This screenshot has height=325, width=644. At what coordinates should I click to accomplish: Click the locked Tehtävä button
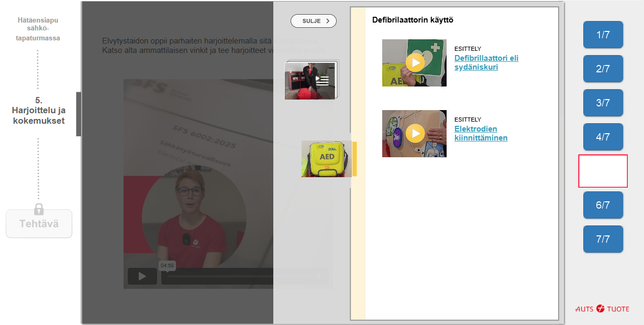39,224
